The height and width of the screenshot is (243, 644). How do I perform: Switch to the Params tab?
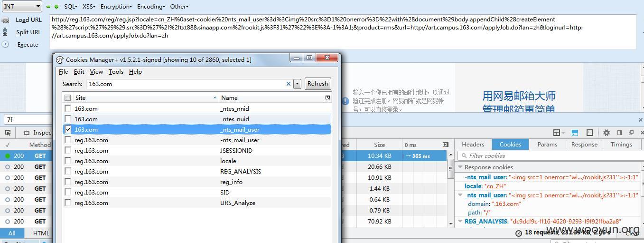547,145
